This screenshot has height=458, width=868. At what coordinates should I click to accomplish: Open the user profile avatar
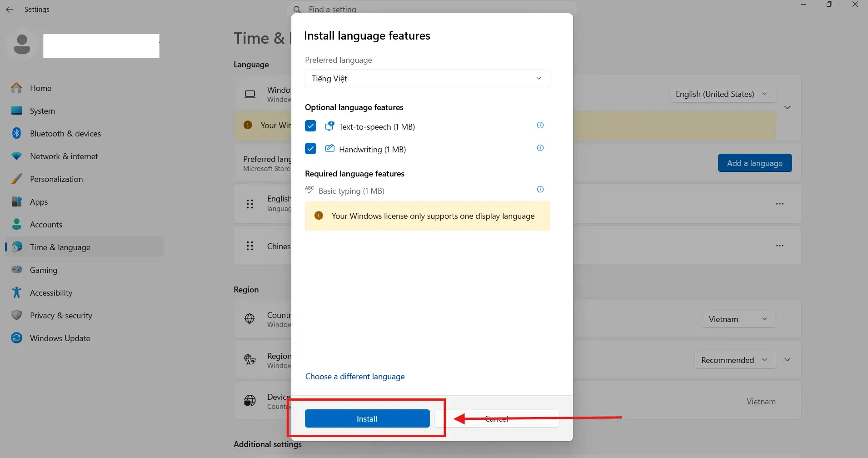pyautogui.click(x=22, y=45)
